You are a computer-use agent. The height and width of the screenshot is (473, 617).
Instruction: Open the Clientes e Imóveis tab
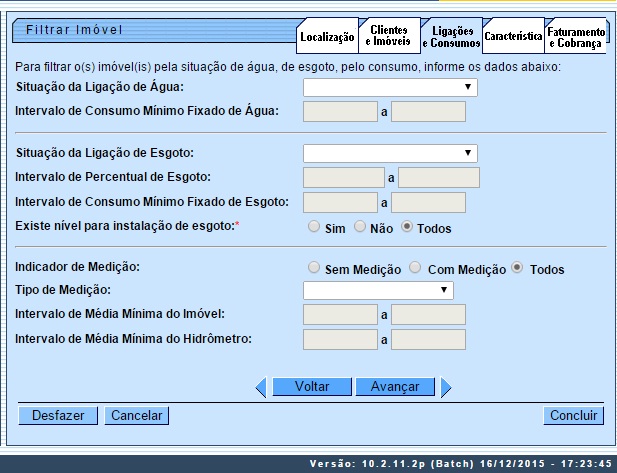click(x=388, y=36)
